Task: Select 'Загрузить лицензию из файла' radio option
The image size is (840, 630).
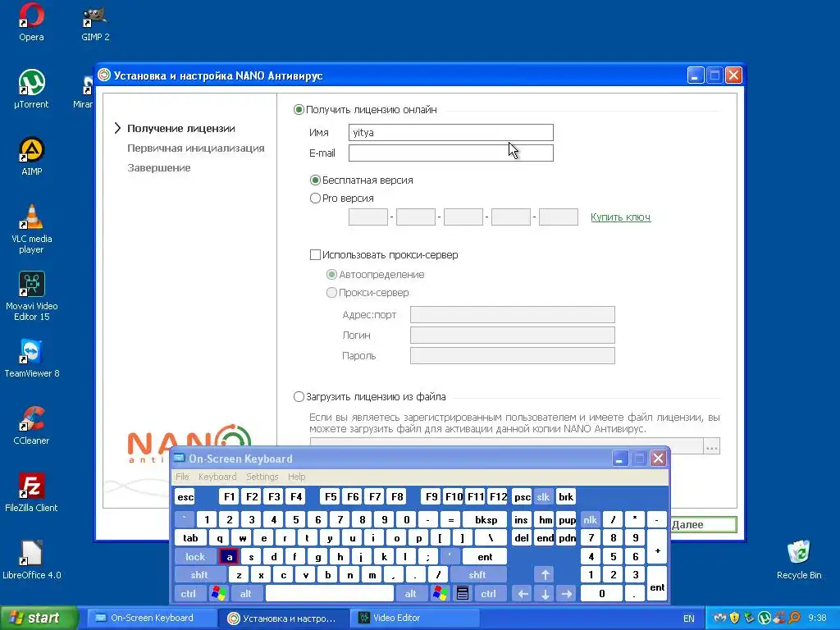Action: (299, 397)
